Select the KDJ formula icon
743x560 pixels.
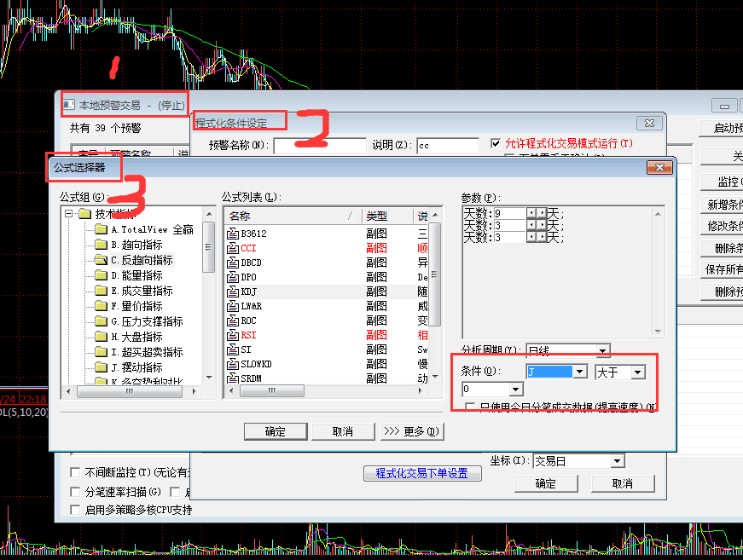click(233, 292)
